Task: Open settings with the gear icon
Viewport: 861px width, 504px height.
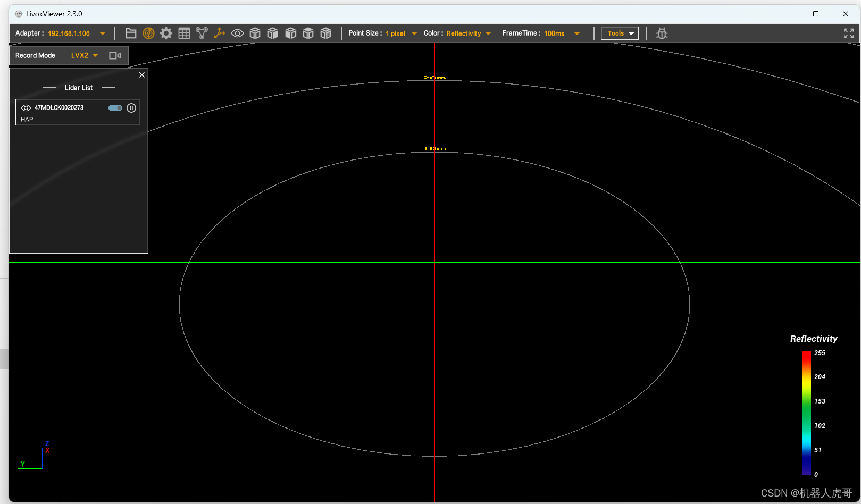Action: click(x=166, y=33)
